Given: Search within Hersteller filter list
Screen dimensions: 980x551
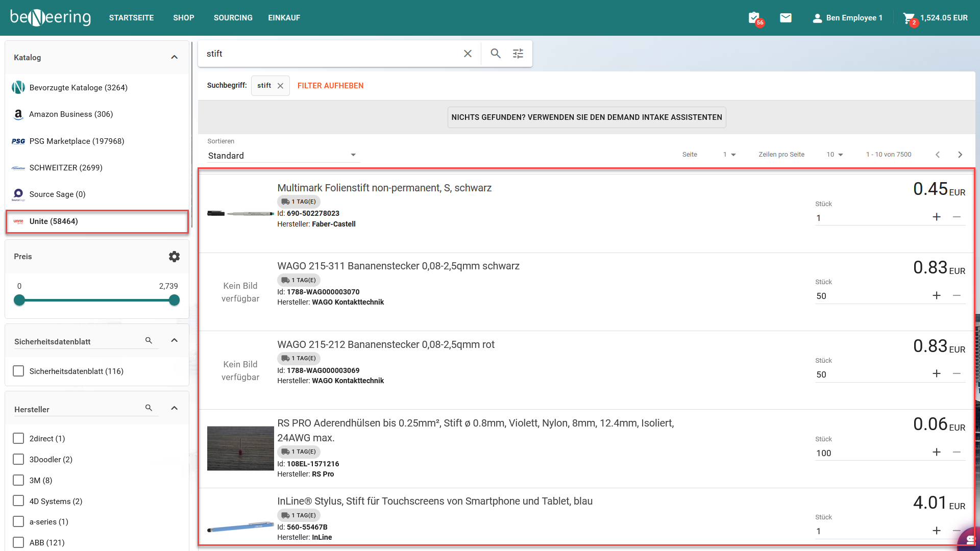Looking at the screenshot, I should 149,408.
